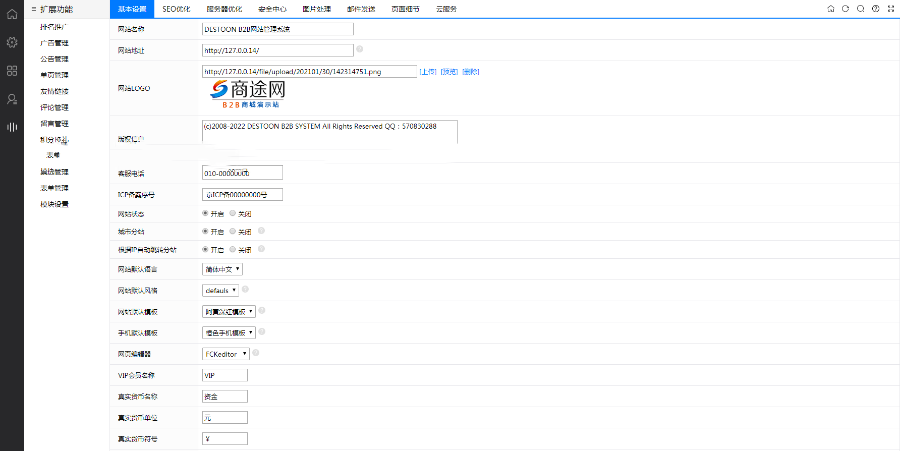Switch to the SEO优化 tab
900x451 pixels.
pos(176,9)
